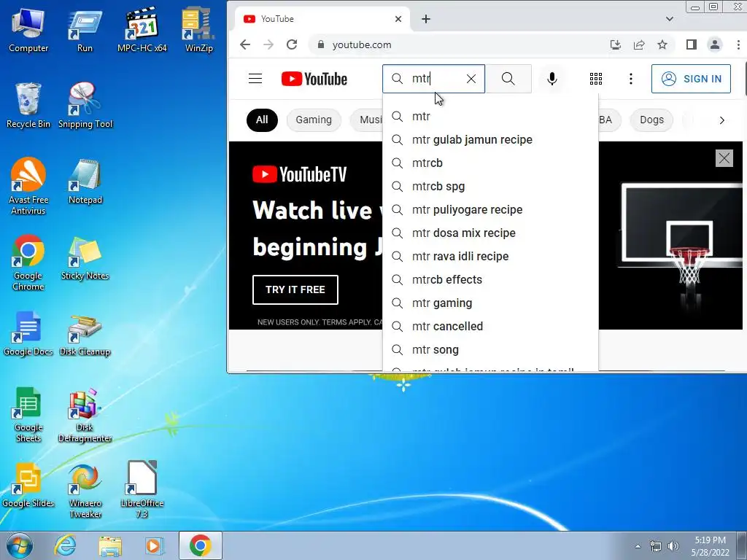Viewport: 747px width, 560px height.
Task: Choose suggestion 'mtr'
Action: (490, 117)
